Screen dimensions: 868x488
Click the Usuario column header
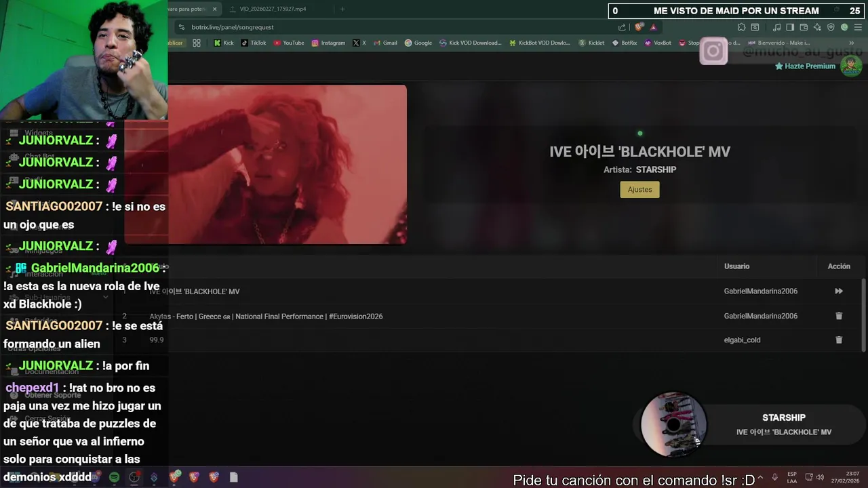(x=736, y=266)
